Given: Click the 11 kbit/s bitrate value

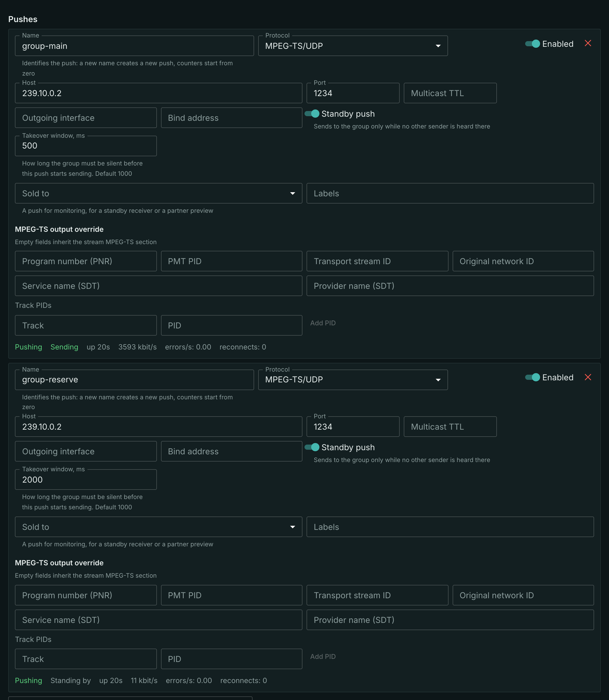Looking at the screenshot, I should [x=144, y=681].
